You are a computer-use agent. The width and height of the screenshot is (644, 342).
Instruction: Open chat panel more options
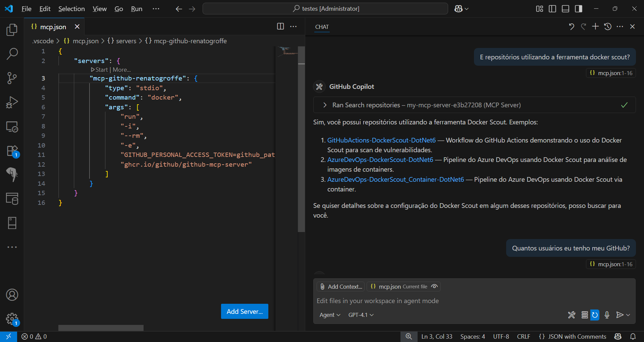[620, 26]
